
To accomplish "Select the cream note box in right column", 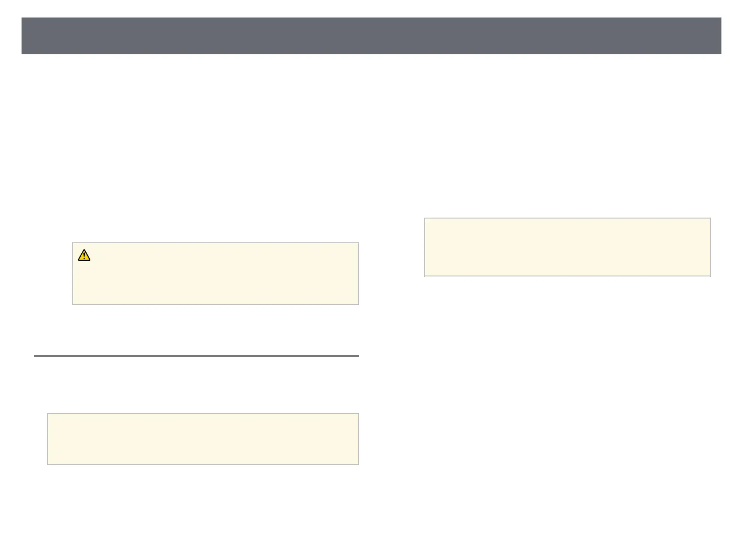I will (x=567, y=247).
